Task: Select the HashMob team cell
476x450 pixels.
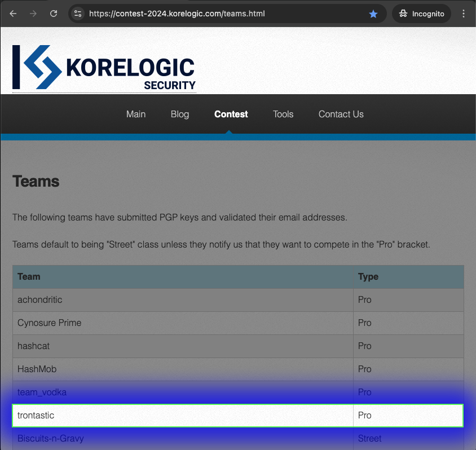Action: tap(183, 369)
